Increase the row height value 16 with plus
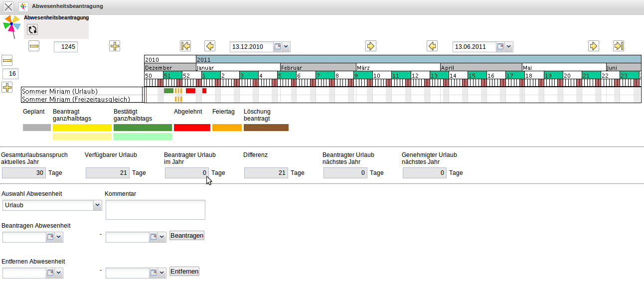The height and width of the screenshot is (281, 644). (x=7, y=88)
